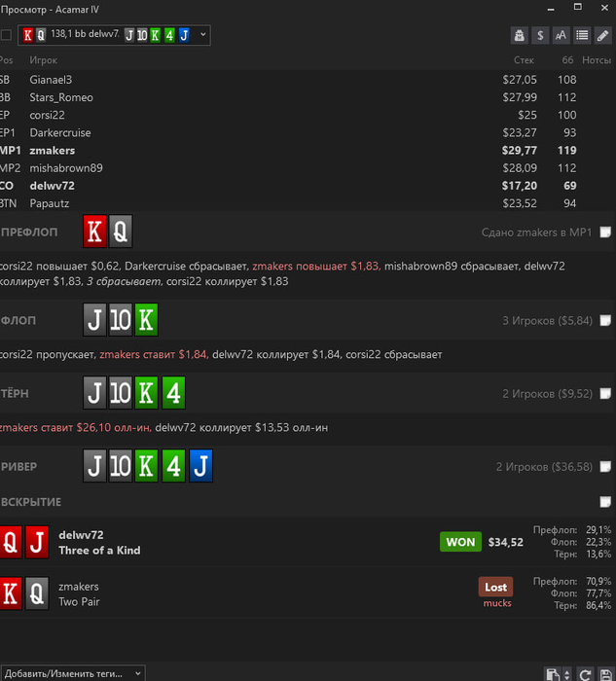Switch amounts display with the dollar icon

tap(540, 35)
